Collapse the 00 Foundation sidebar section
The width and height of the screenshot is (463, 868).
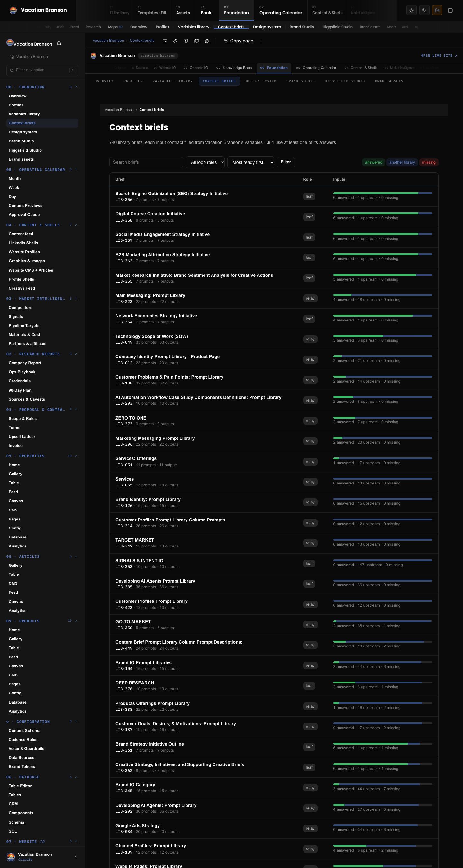(76, 87)
